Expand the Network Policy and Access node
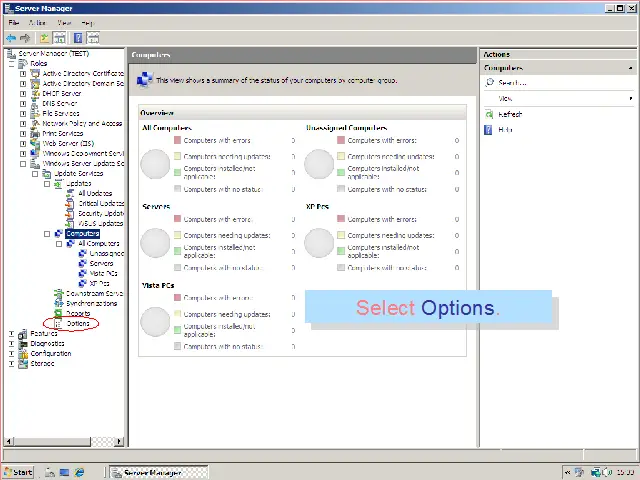The width and height of the screenshot is (640, 480). (23, 124)
